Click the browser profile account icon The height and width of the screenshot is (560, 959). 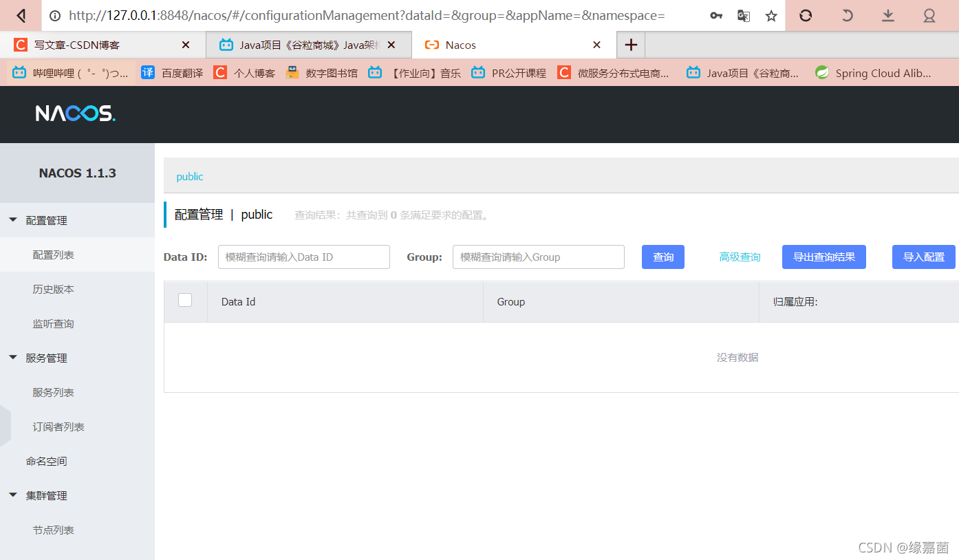(929, 15)
